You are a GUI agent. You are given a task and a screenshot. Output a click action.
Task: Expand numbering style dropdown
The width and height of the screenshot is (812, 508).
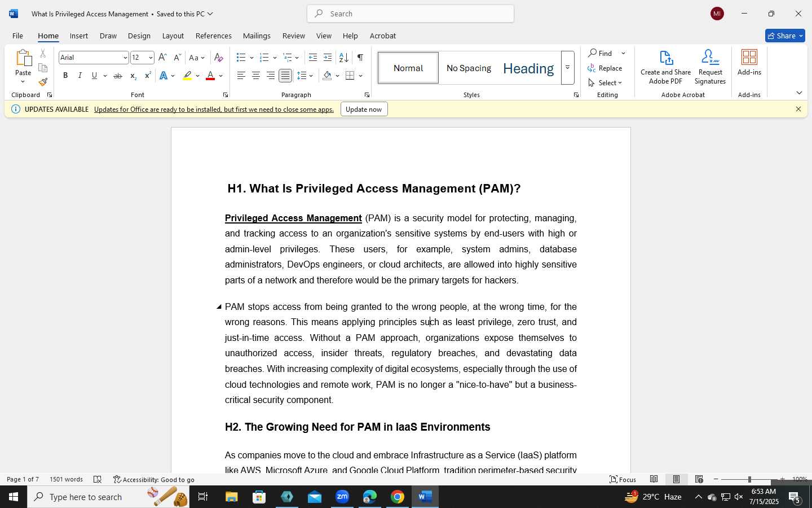[x=275, y=58]
